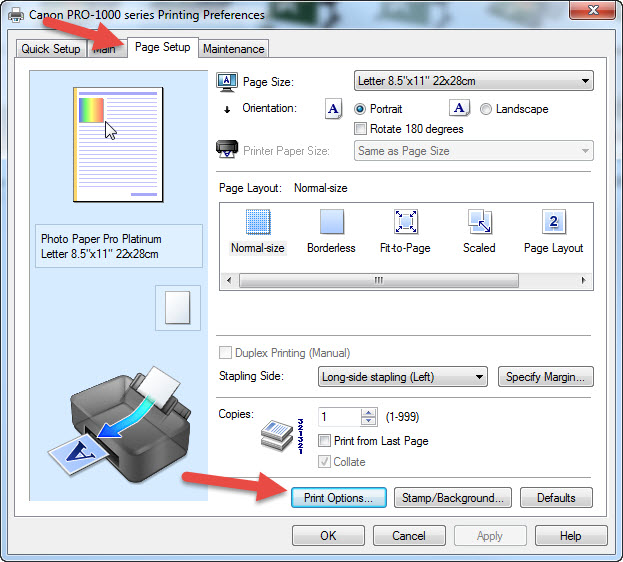This screenshot has height=562, width=623.
Task: Select Landscape orientation
Action: [486, 109]
